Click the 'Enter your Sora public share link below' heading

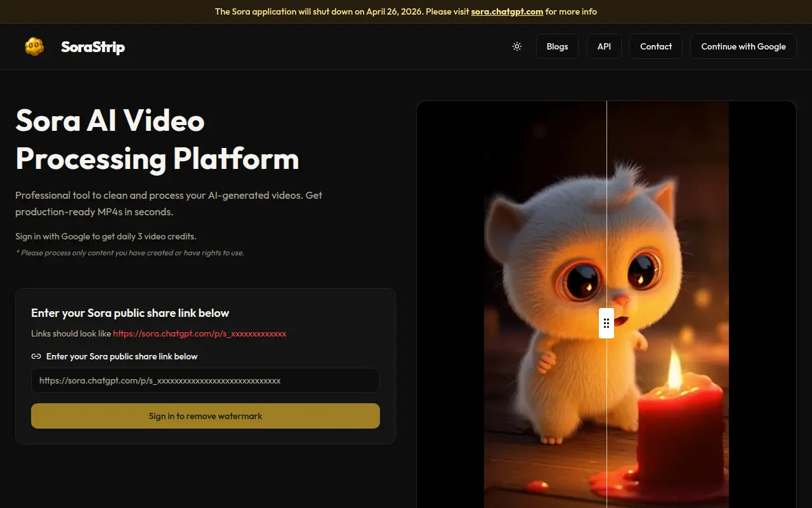coord(130,313)
